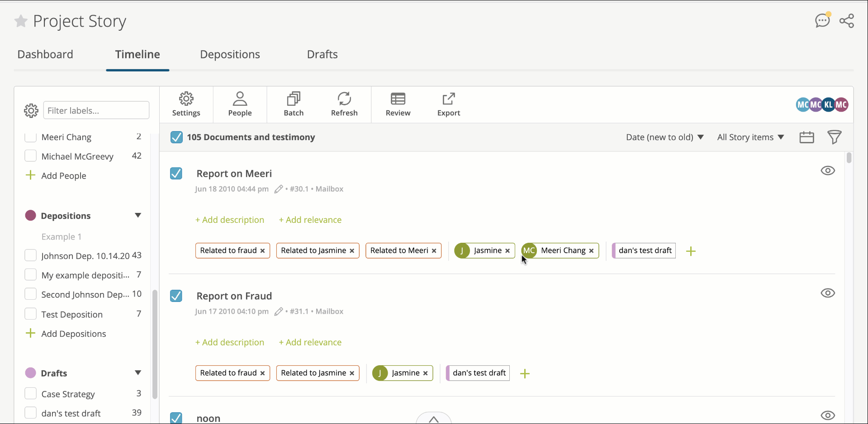The height and width of the screenshot is (424, 868).
Task: Toggle the noon item checkbox
Action: [176, 418]
